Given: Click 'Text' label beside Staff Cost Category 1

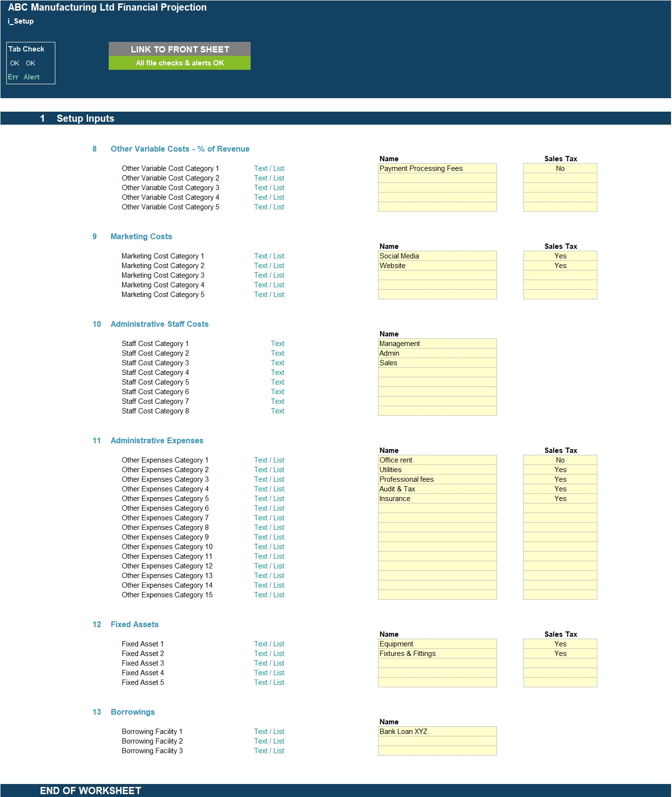Looking at the screenshot, I should coord(277,344).
